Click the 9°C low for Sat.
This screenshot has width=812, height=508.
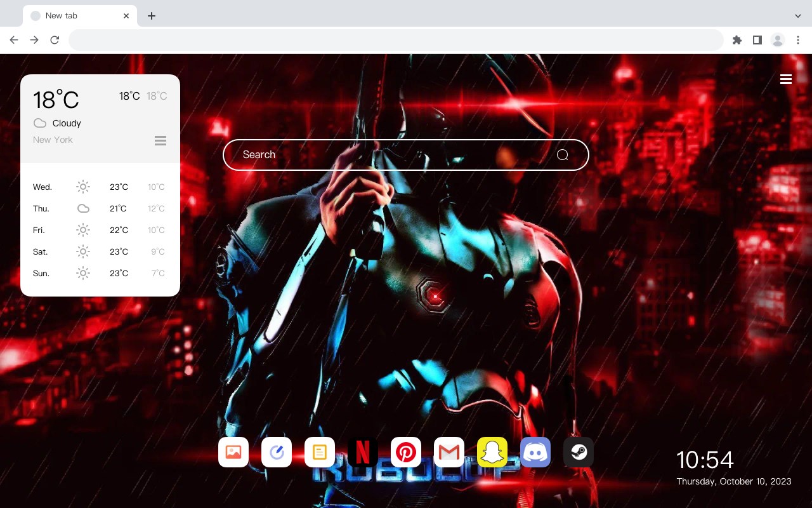tap(158, 251)
